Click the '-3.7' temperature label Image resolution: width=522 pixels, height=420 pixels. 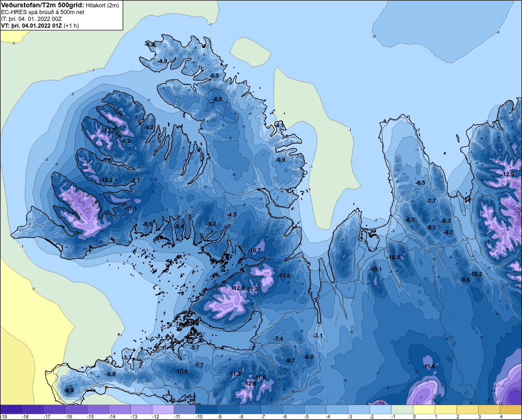[x=127, y=357]
